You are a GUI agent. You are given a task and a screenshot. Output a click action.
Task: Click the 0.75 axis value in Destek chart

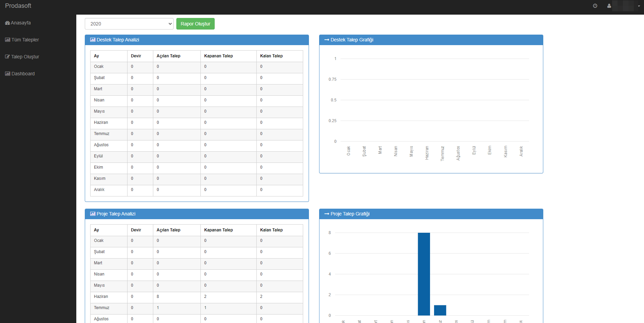[x=332, y=79]
